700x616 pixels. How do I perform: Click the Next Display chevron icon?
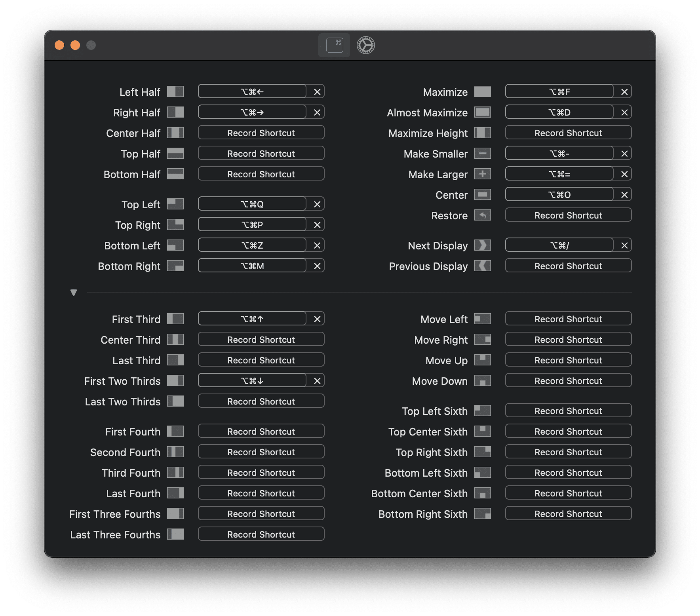click(483, 245)
